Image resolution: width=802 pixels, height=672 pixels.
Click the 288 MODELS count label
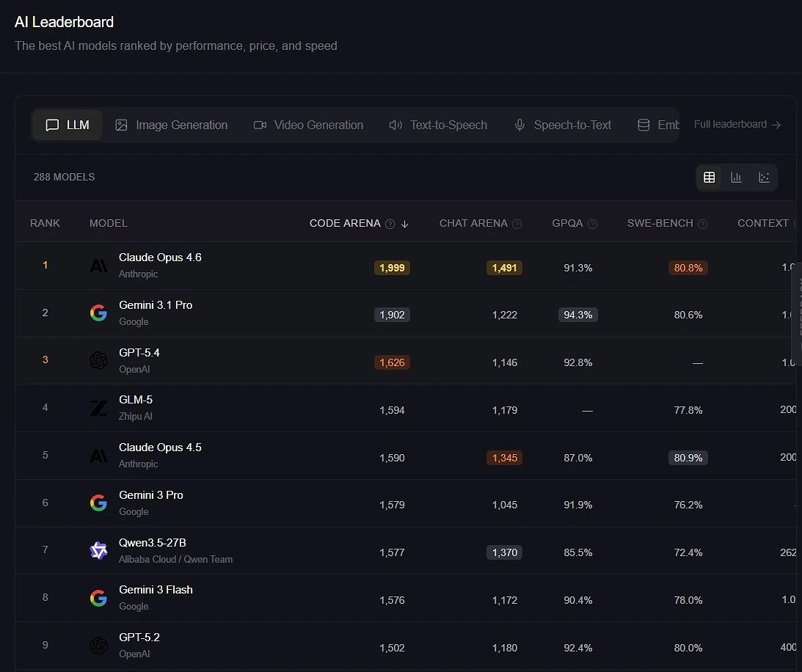(64, 177)
